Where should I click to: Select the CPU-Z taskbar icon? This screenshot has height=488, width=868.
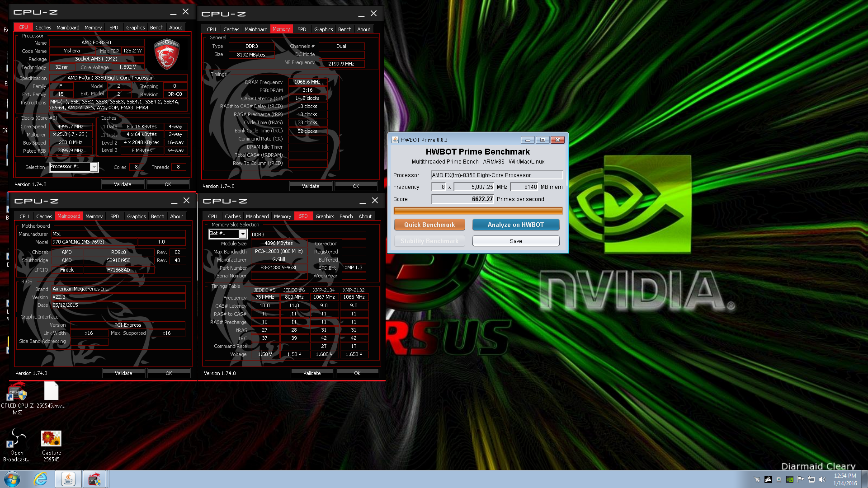(x=94, y=479)
